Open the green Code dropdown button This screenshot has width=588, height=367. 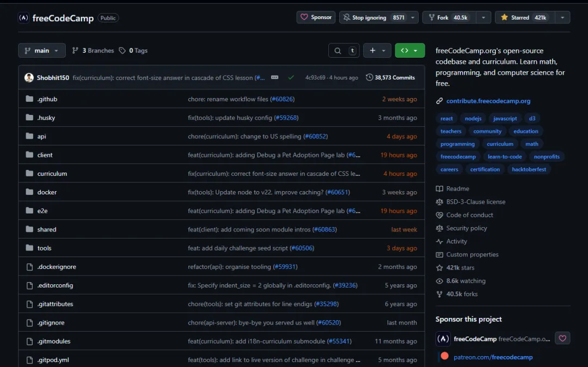click(409, 51)
